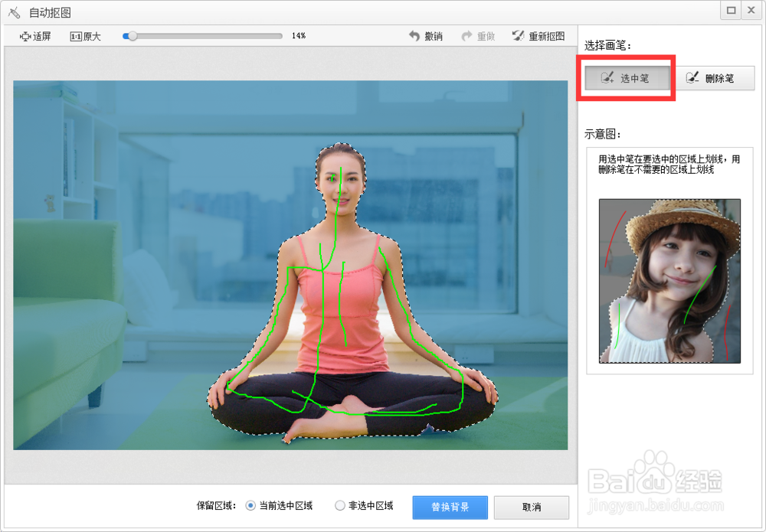Click the 取消 cancel button

532,507
